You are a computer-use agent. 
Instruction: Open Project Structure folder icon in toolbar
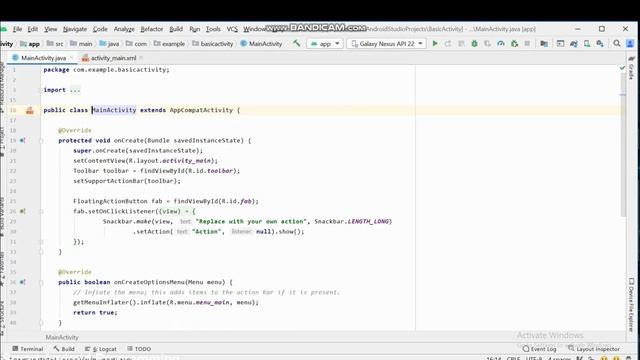click(x=544, y=43)
